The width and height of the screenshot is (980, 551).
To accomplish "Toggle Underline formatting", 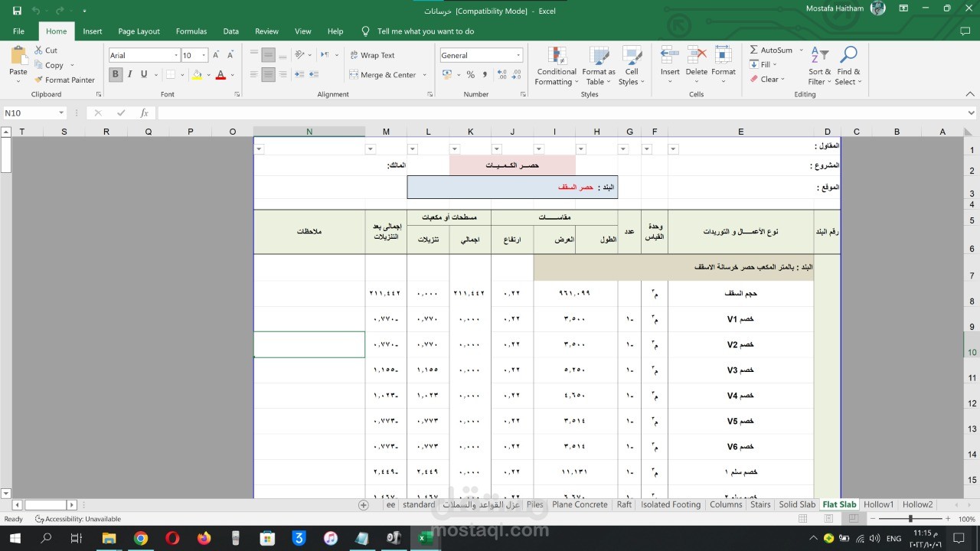I will point(143,74).
